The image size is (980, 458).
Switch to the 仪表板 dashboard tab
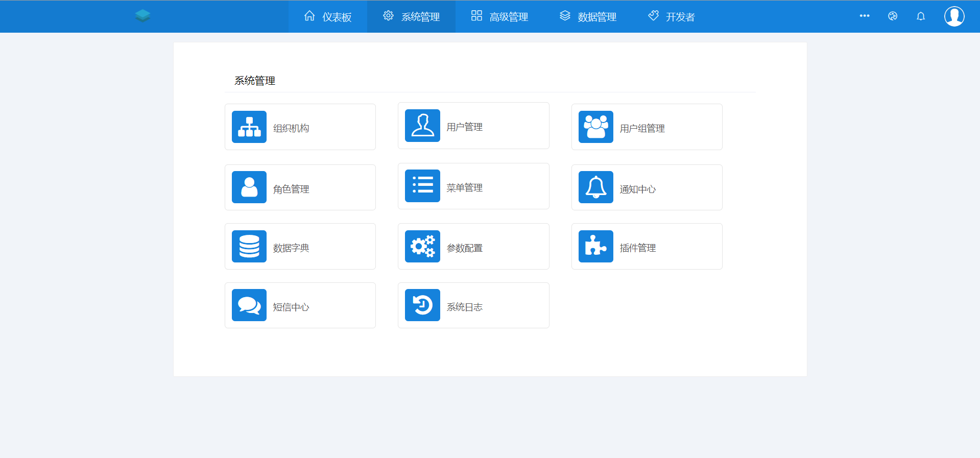coord(328,17)
